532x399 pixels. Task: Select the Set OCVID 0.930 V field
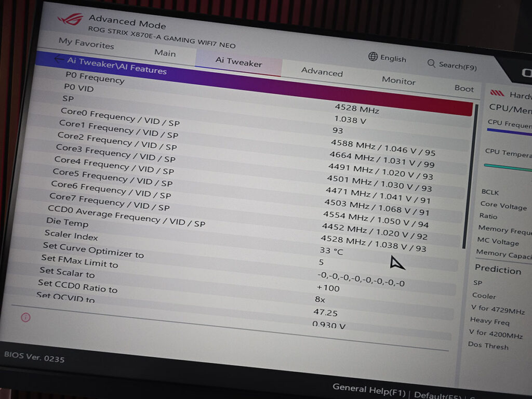[x=329, y=326]
